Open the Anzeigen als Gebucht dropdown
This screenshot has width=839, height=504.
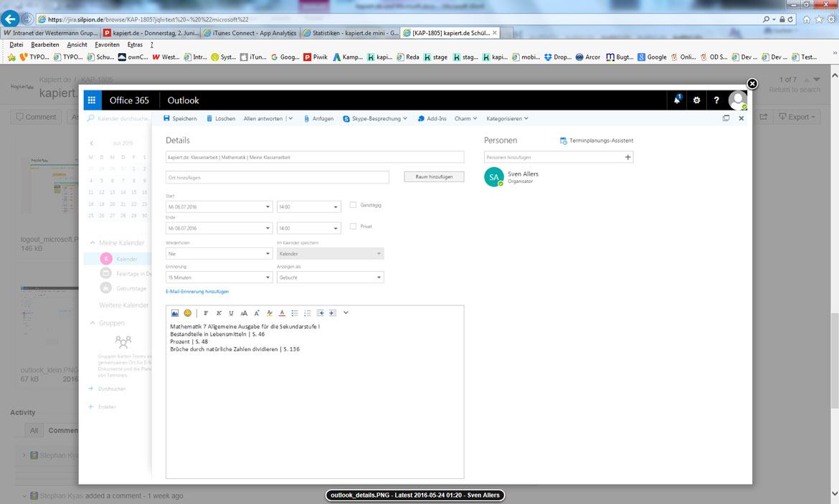pyautogui.click(x=330, y=277)
